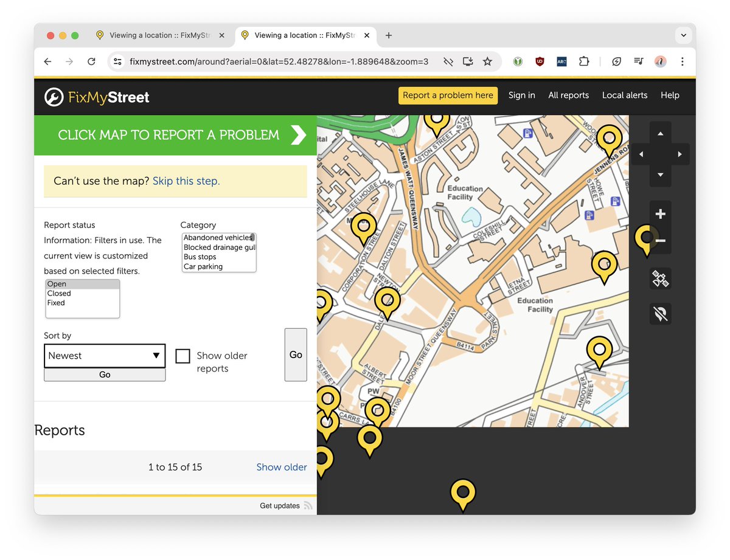Go back using browser back arrow

pos(47,61)
